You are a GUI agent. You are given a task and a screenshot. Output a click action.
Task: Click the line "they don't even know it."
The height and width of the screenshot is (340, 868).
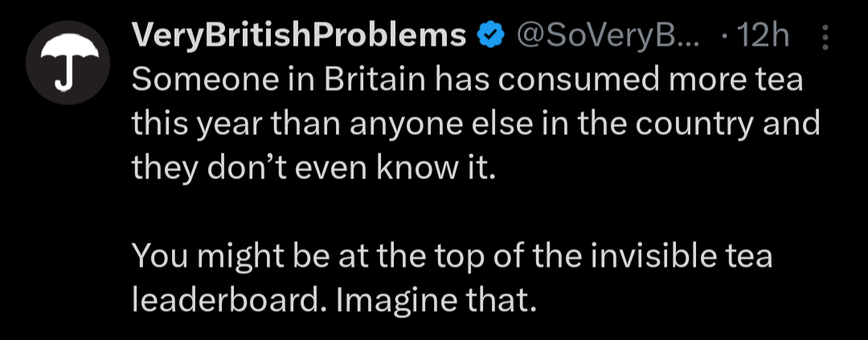309,168
